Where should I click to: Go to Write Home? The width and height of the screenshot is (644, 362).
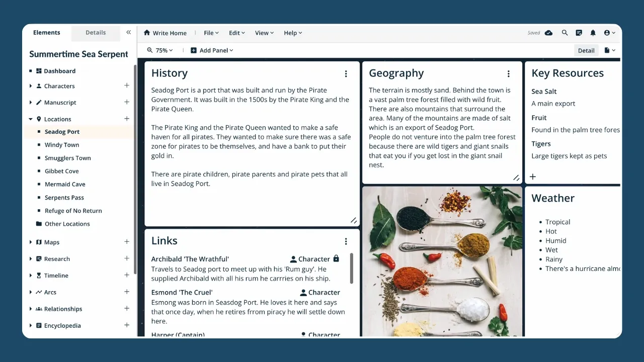pyautogui.click(x=165, y=33)
